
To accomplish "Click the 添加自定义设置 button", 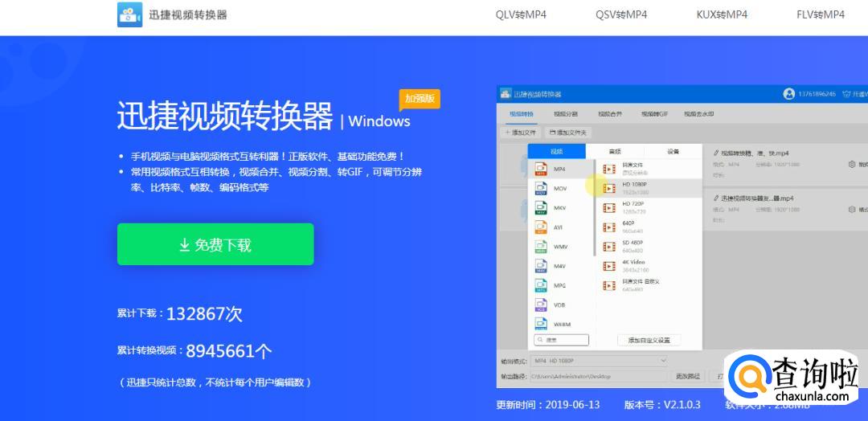I will 649,340.
